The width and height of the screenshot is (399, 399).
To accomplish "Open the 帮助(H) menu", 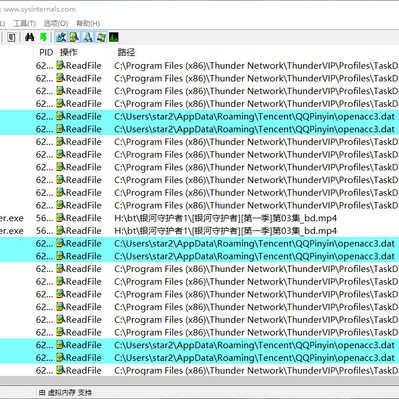I will 88,23.
